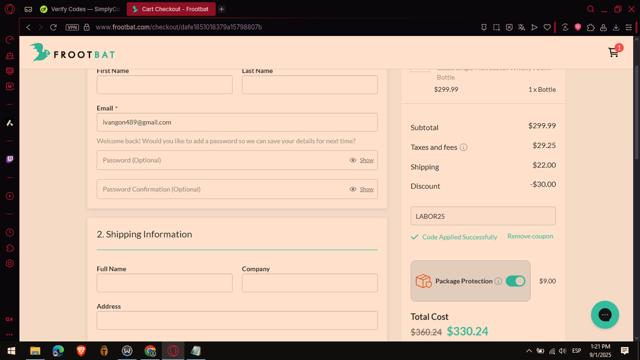This screenshot has width=640, height=360.
Task: Add page to bookmarks heart icon
Action: coord(547,27)
